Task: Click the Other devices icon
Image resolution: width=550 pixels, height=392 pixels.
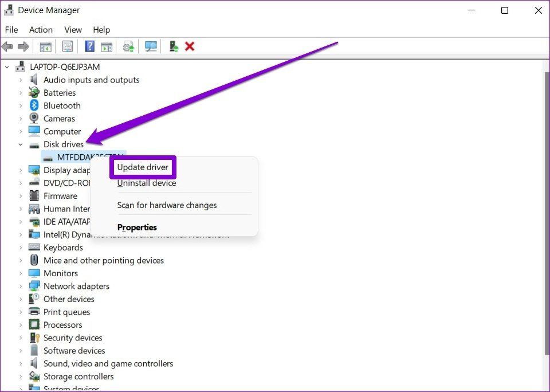Action: point(34,299)
